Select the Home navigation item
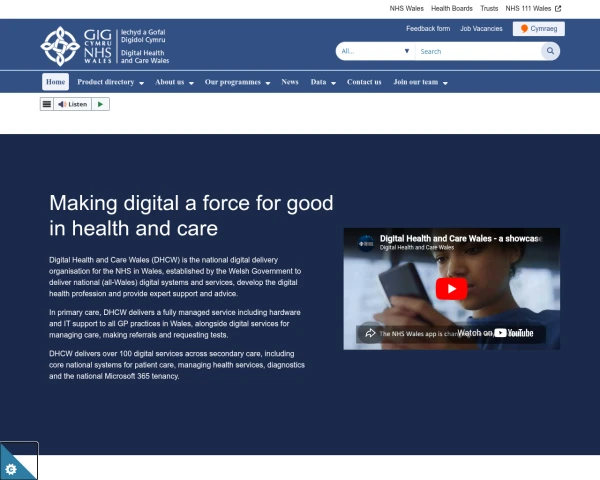600x480 pixels. point(55,82)
